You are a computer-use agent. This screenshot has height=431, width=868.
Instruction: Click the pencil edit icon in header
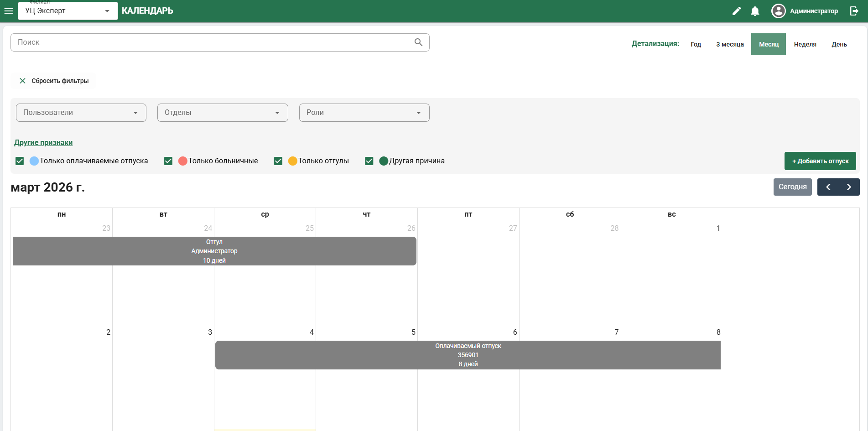(737, 11)
